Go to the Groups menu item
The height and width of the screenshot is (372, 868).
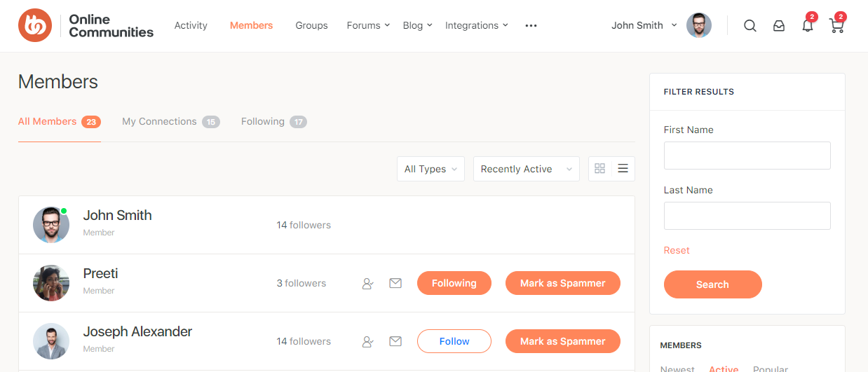(x=311, y=26)
